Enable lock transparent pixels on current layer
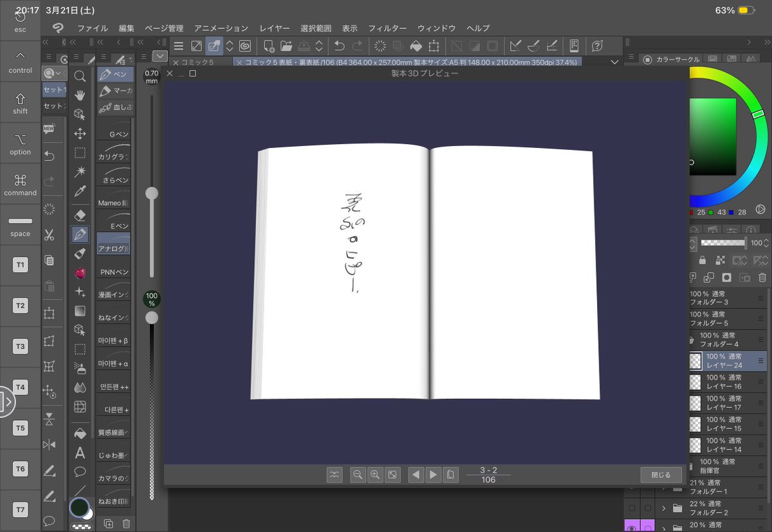This screenshot has width=772, height=532. pyautogui.click(x=721, y=261)
